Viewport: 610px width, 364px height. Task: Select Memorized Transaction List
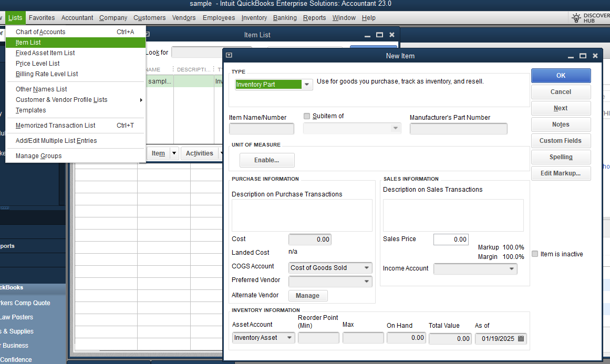coord(76,125)
